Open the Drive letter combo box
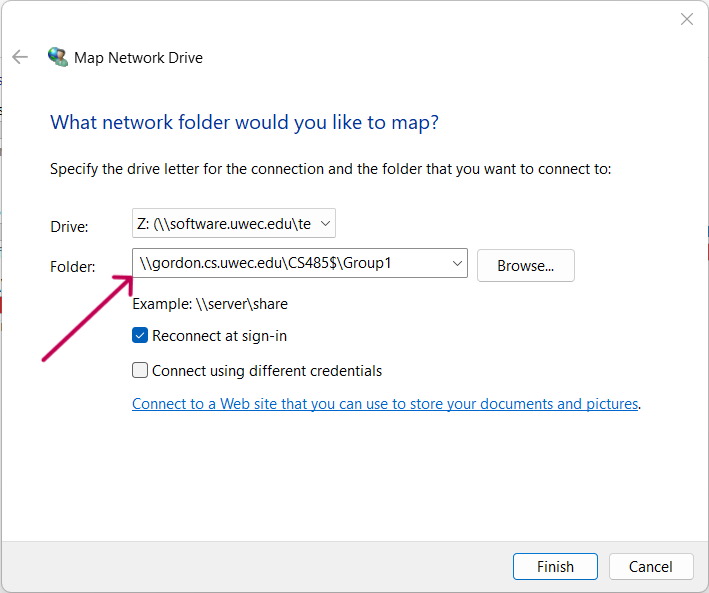Viewport: 709px width, 593px height. pyautogui.click(x=234, y=223)
